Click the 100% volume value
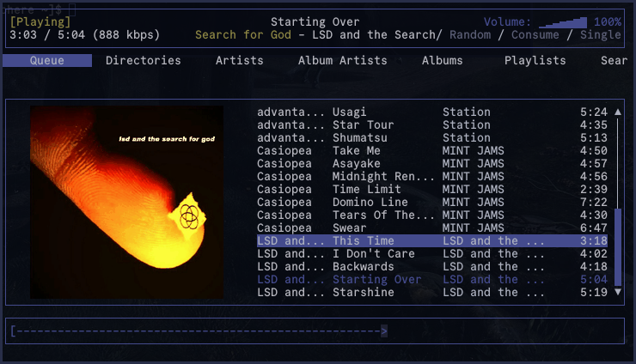The image size is (636, 364). (607, 21)
